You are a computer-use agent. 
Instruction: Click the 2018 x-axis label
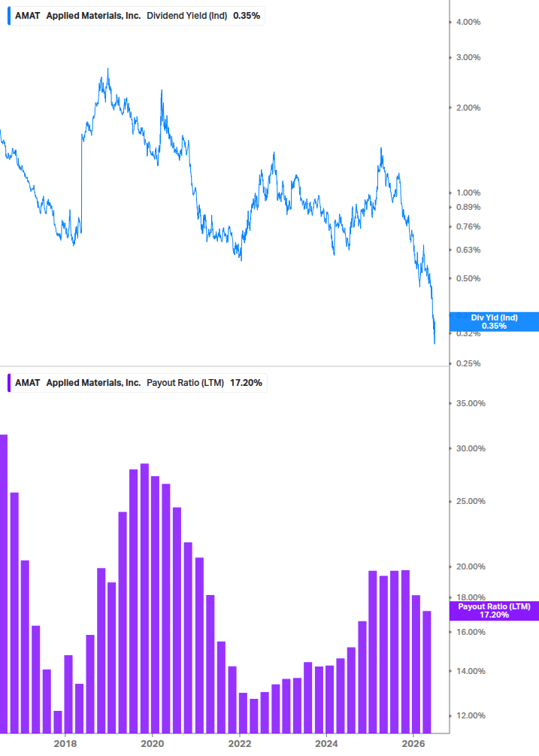pos(65,743)
